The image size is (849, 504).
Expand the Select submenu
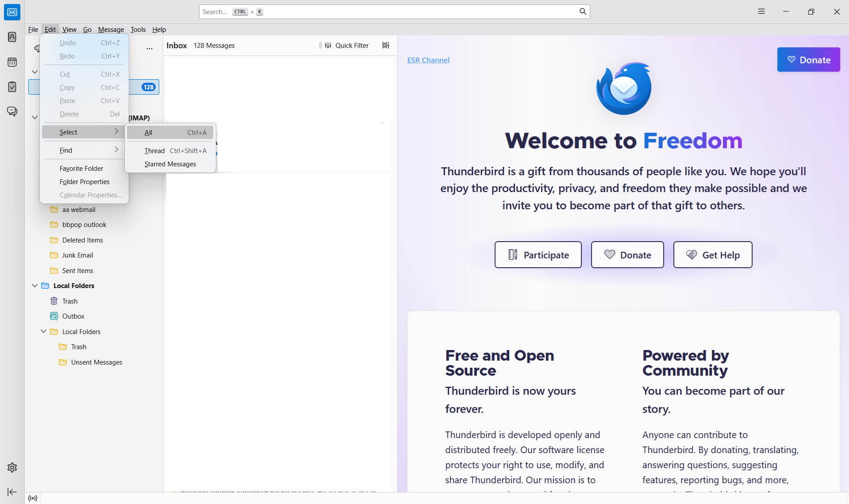(84, 132)
